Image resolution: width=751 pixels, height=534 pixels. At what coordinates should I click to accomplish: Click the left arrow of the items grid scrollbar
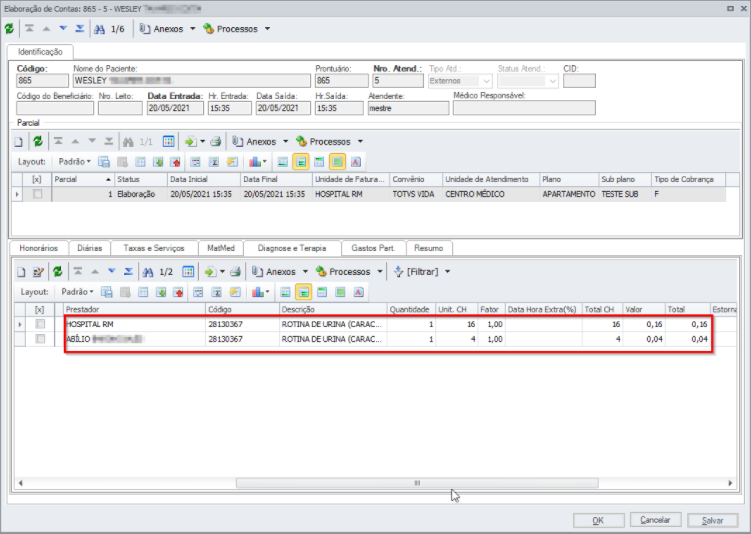pyautogui.click(x=20, y=483)
